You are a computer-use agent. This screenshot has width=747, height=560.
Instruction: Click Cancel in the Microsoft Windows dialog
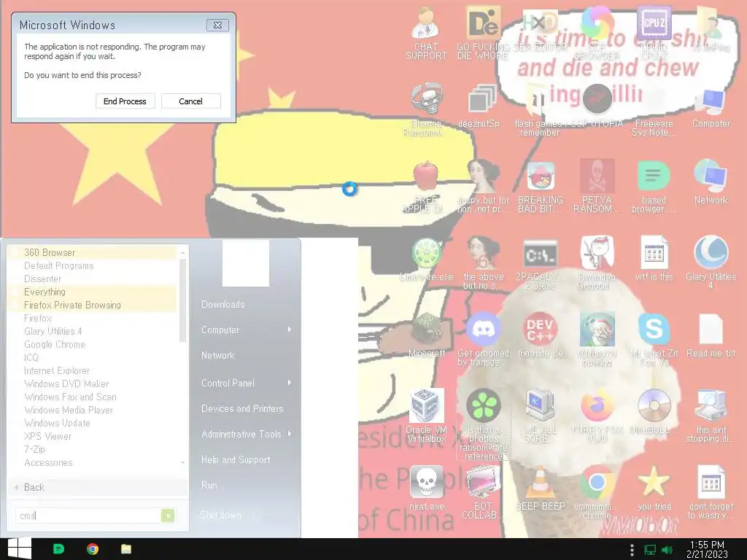(190, 101)
